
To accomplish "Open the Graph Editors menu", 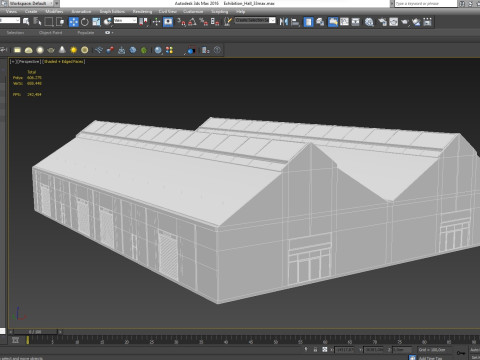I will coord(112,12).
